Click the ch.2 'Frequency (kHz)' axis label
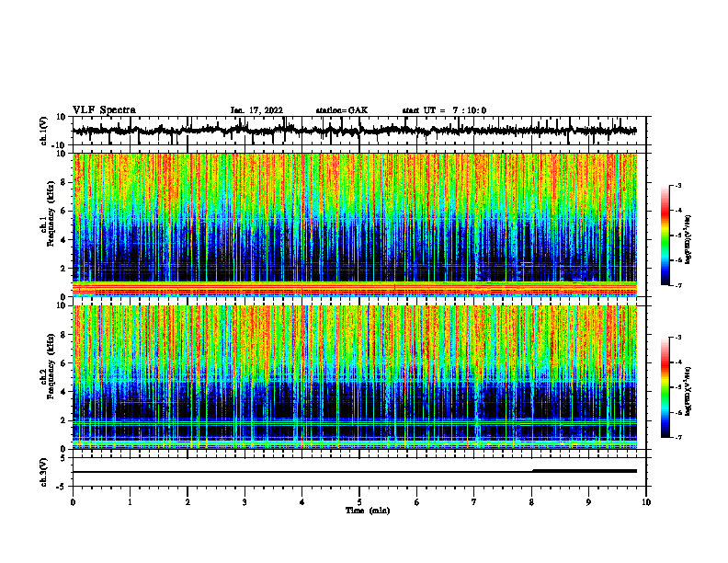Viewport: 728px width, 563px height. (51, 366)
